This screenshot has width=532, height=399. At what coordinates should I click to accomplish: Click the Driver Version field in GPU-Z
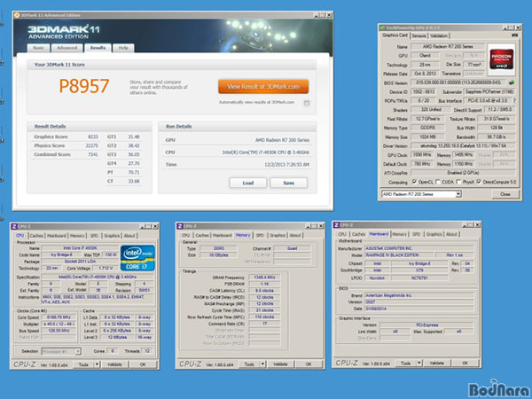463,146
